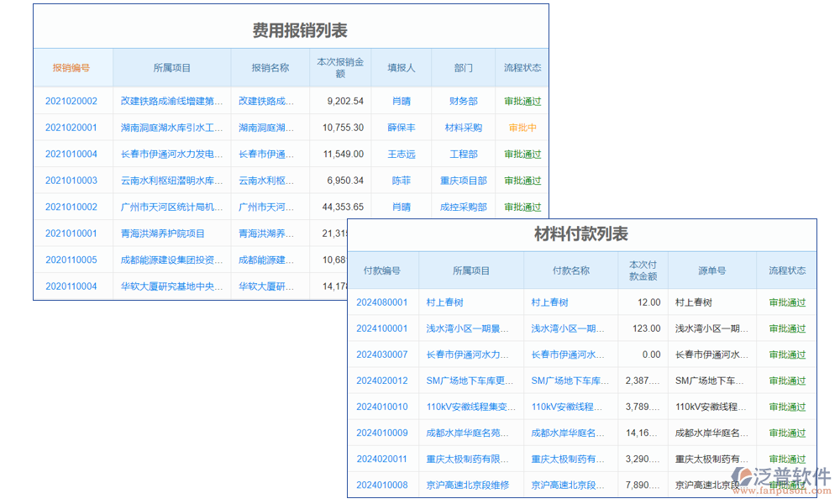切换到材料付款列表标题栏
Screen dimensions: 840x504
pyautogui.click(x=580, y=234)
